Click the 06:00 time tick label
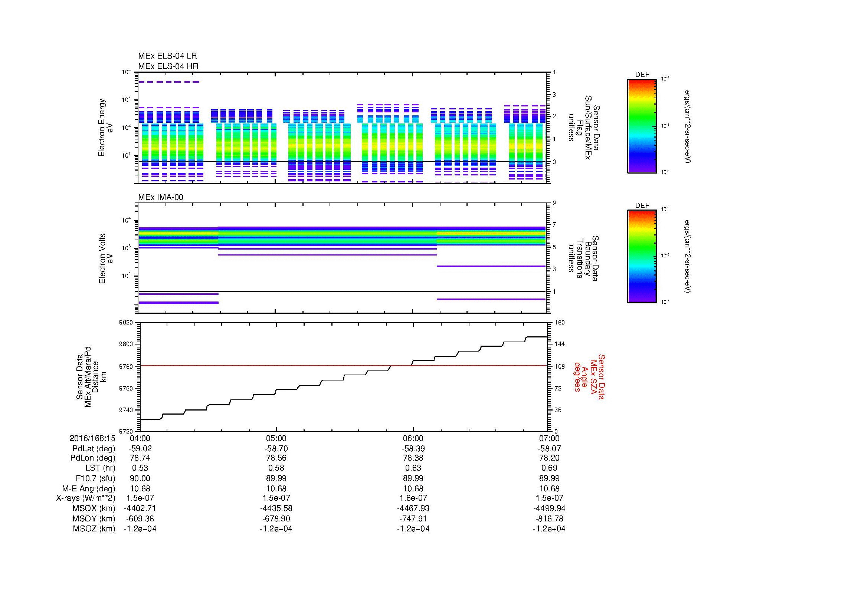 point(413,438)
